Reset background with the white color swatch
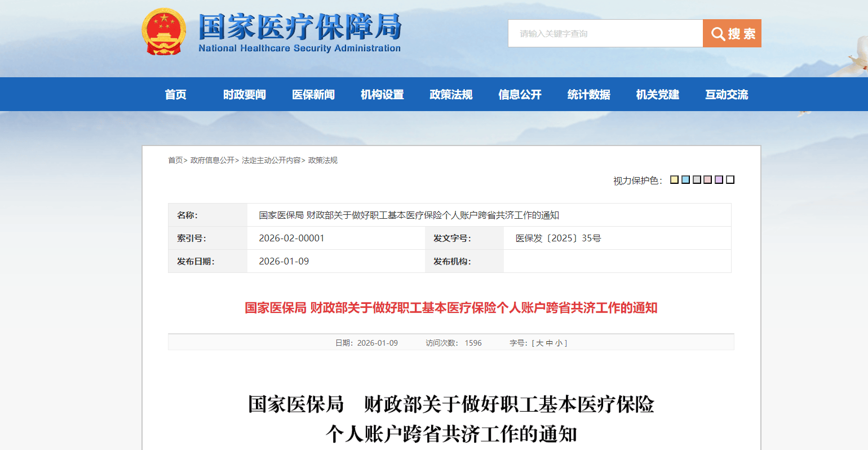Screen dimensions: 868x450 730,180
